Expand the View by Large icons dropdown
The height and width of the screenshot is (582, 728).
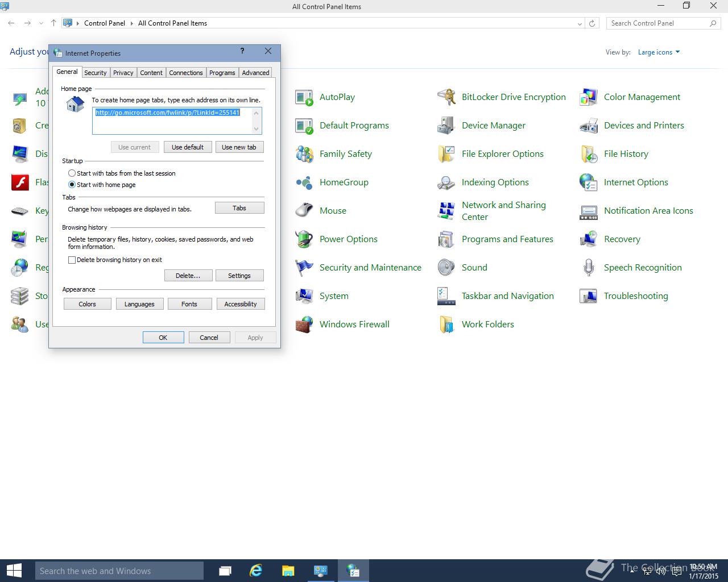tap(659, 52)
